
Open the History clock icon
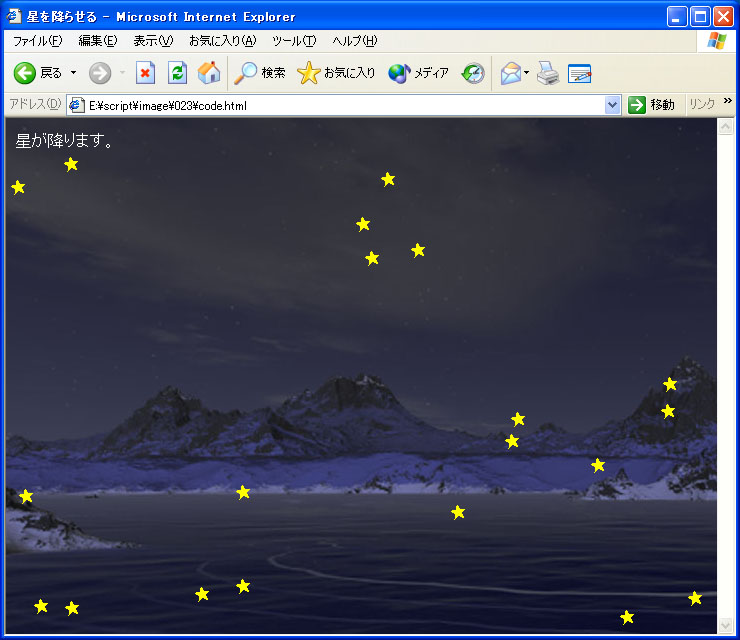473,73
